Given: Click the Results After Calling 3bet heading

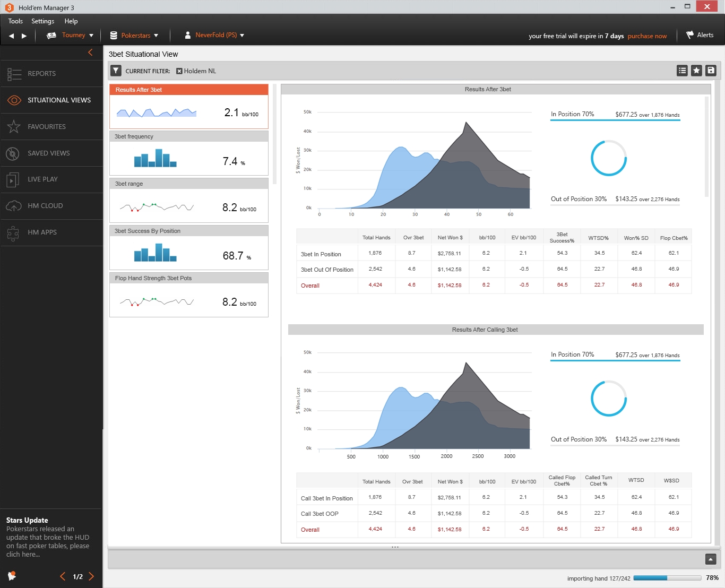Looking at the screenshot, I should pyautogui.click(x=485, y=330).
